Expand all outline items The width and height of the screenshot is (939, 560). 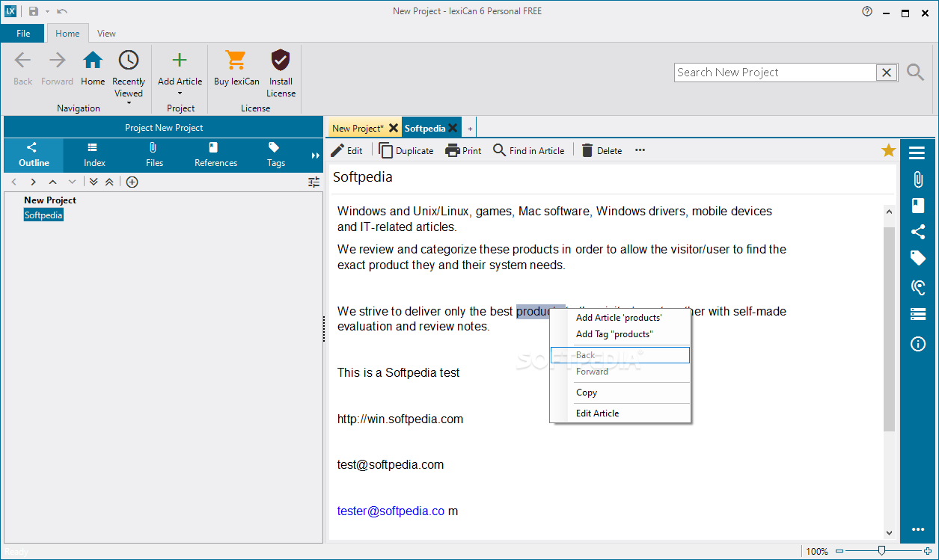click(94, 182)
